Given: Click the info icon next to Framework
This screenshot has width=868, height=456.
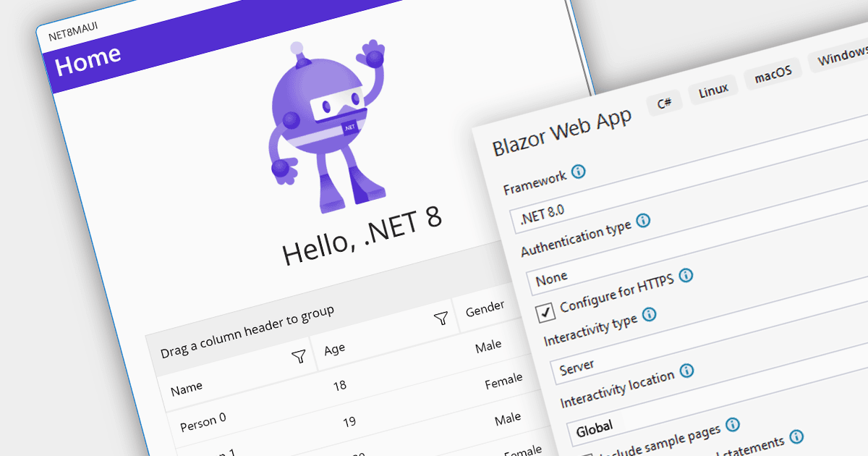Looking at the screenshot, I should point(578,172).
